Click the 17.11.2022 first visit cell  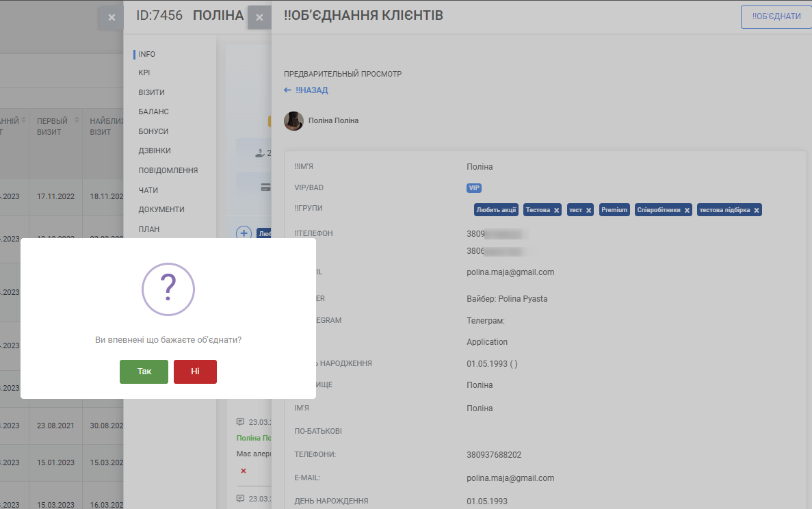(x=55, y=197)
